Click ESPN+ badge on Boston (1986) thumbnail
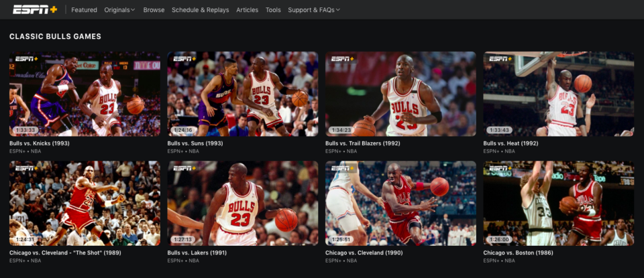This screenshot has height=278, width=644. (500, 168)
